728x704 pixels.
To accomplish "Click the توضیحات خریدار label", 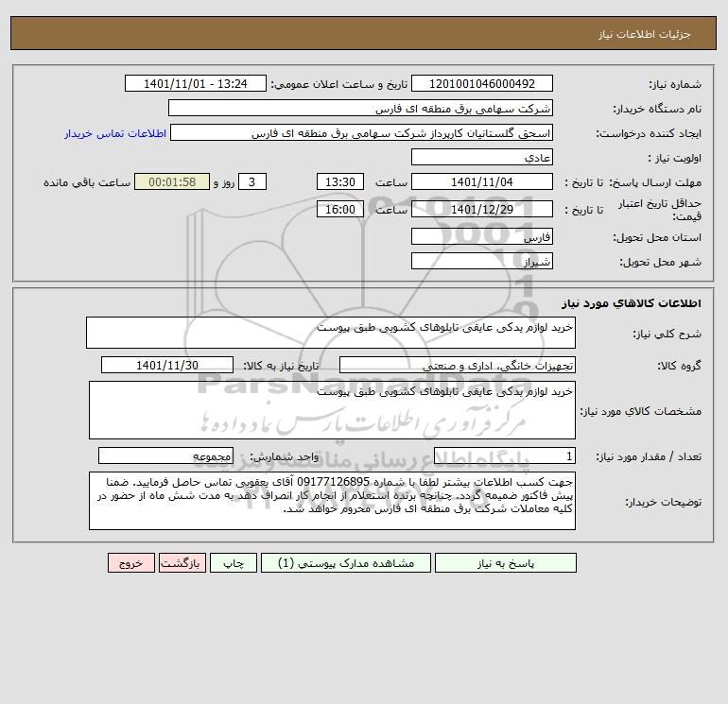I will click(663, 502).
